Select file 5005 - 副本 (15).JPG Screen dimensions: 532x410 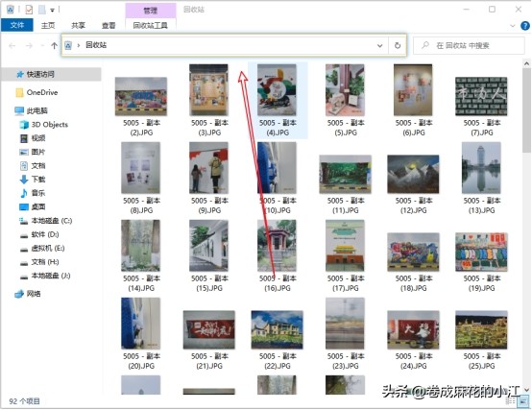(209, 255)
